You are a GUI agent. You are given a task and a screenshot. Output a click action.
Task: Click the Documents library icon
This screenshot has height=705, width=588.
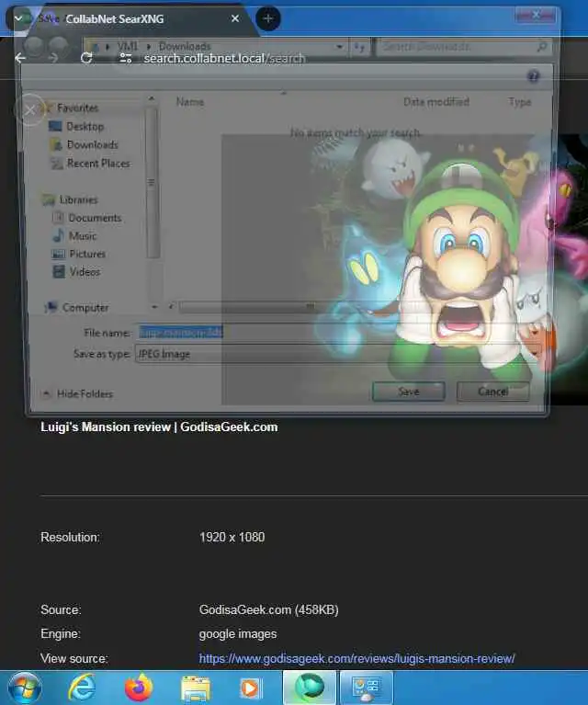[59, 218]
